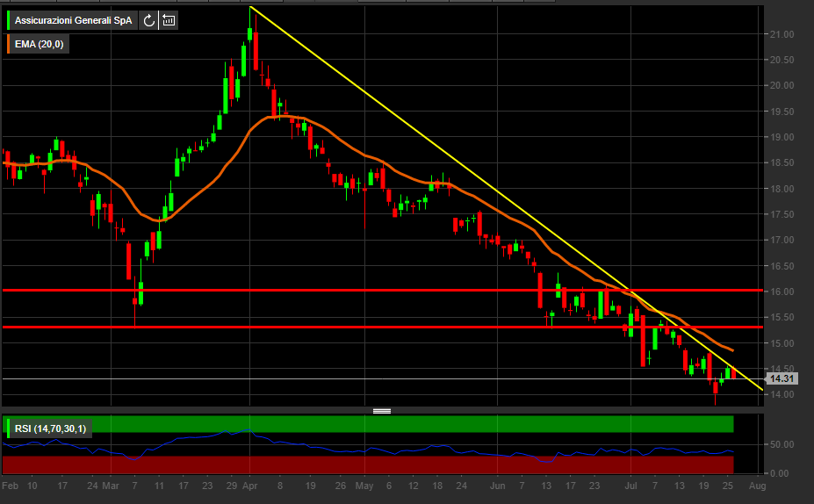Select the lower red horizontal line near 15.30

click(x=263, y=327)
